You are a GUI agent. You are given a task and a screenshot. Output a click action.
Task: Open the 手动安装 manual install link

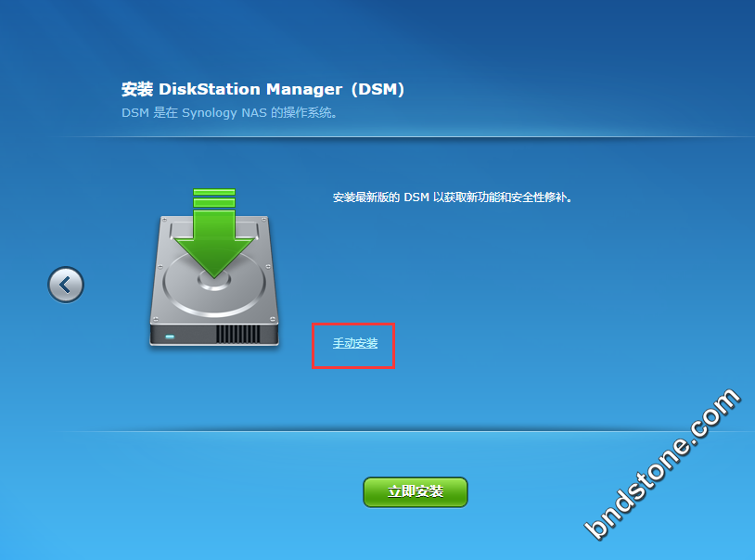pos(355,343)
